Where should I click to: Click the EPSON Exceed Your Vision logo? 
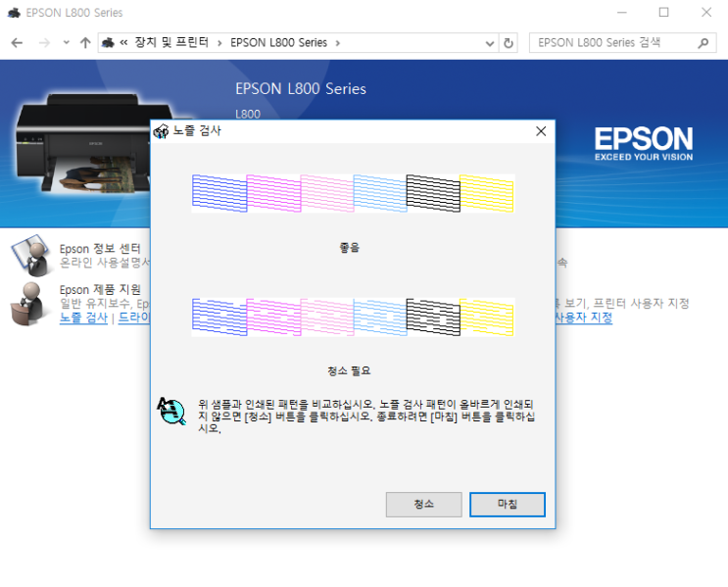click(644, 144)
